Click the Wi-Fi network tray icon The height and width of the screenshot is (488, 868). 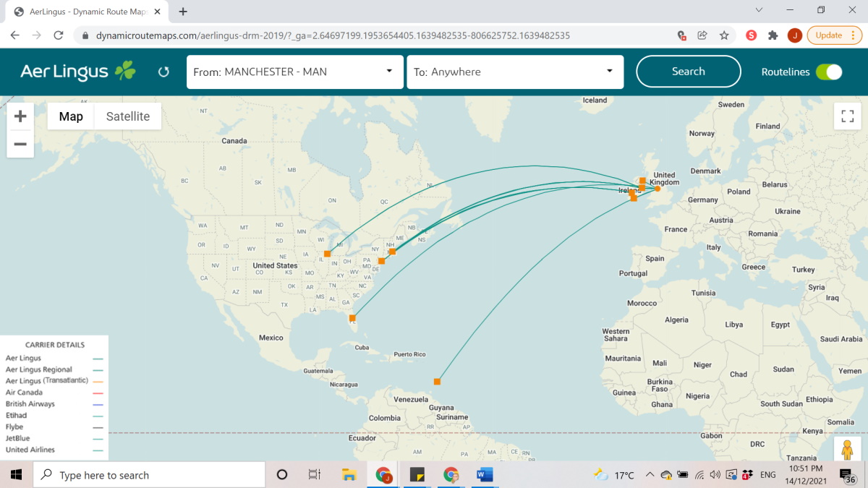pyautogui.click(x=699, y=475)
